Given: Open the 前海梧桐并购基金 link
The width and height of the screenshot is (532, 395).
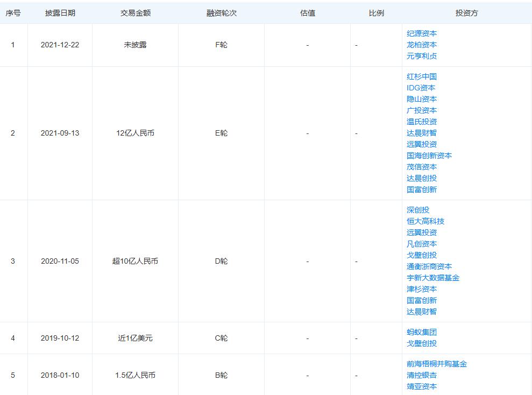Looking at the screenshot, I should click(x=437, y=364).
